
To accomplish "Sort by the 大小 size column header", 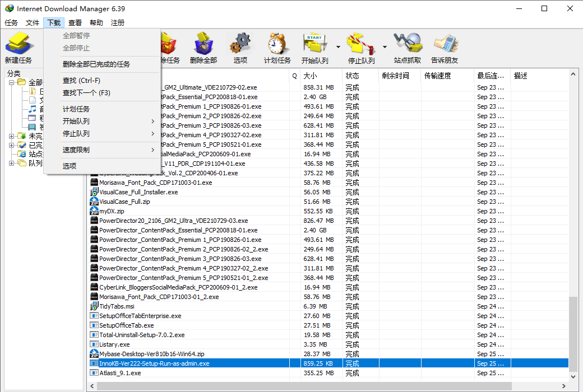I will [x=321, y=76].
